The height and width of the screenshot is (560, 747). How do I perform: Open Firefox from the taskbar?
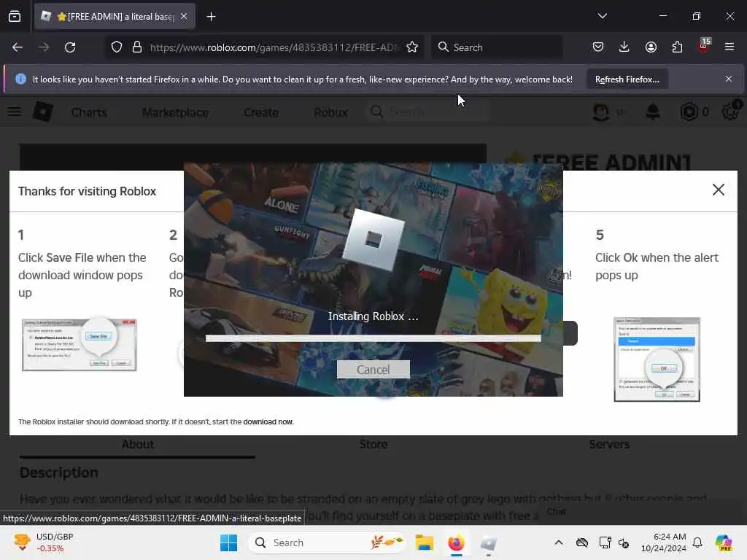tap(456, 542)
